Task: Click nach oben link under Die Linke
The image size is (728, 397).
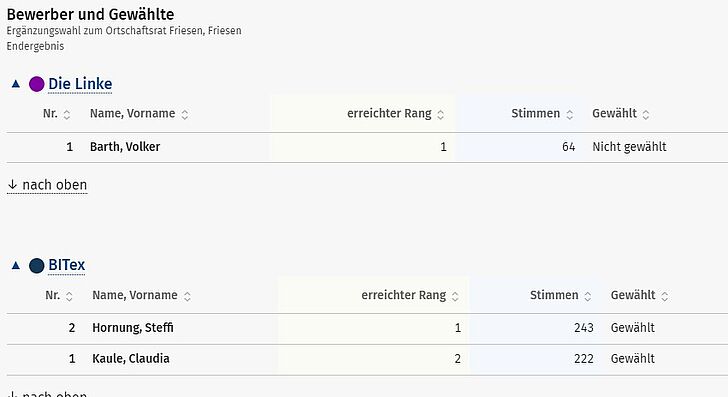Action: click(x=47, y=185)
